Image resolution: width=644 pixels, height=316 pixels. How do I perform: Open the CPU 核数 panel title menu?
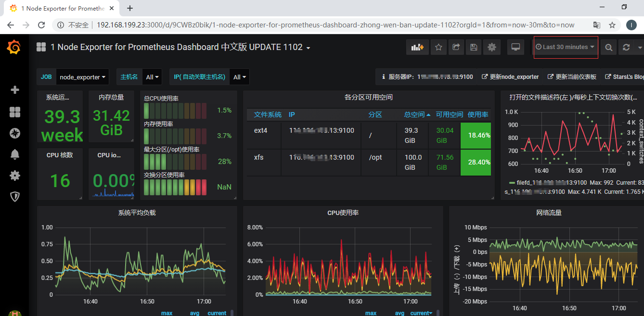[x=60, y=155]
